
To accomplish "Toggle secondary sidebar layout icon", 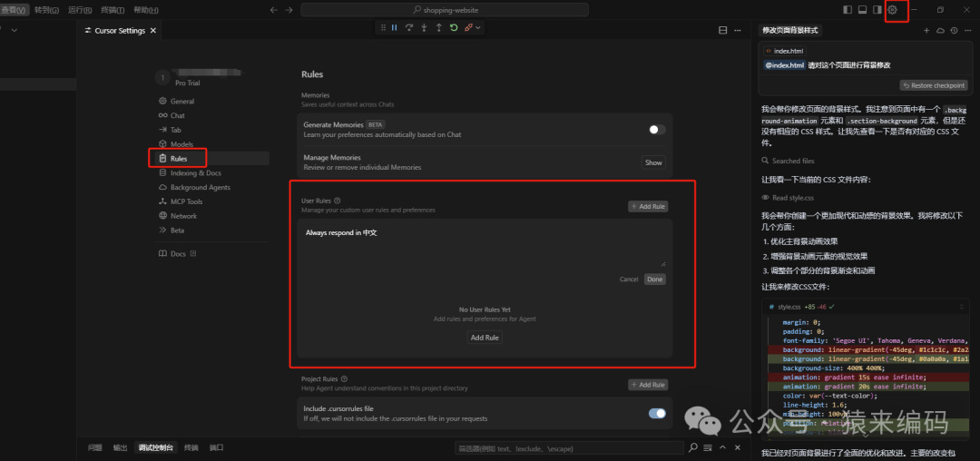I will [x=877, y=10].
